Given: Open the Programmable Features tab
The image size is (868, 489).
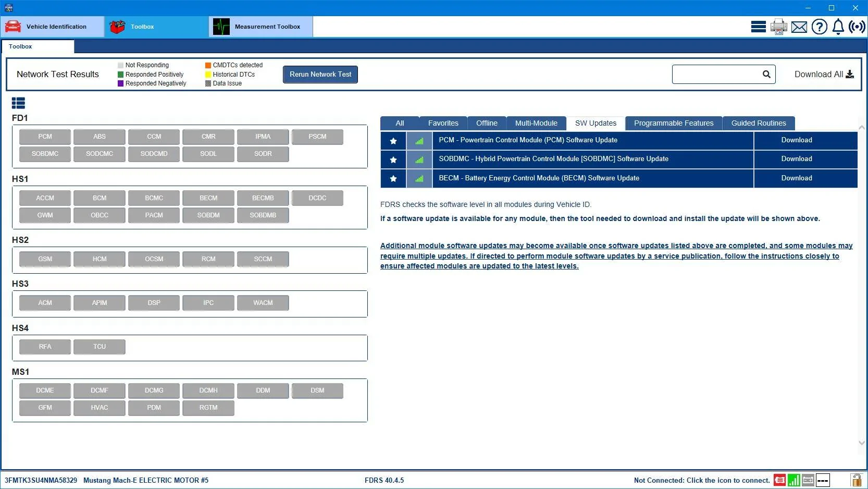Looking at the screenshot, I should [x=674, y=123].
